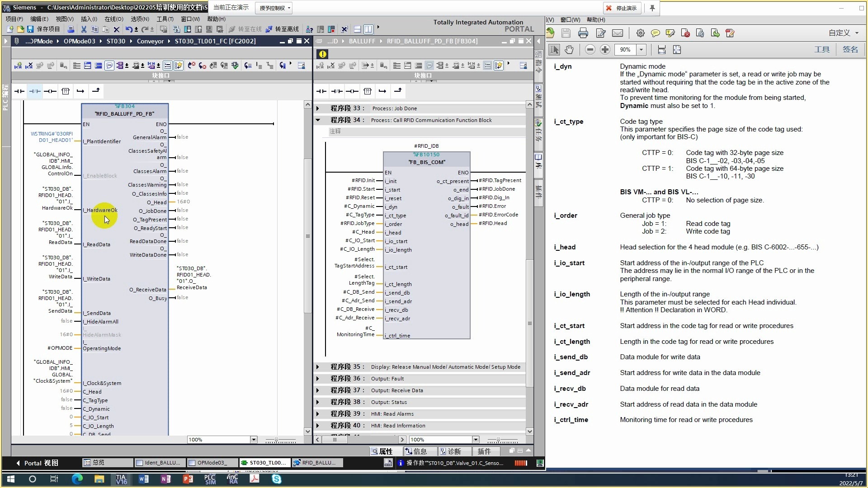868x488 pixels.
Task: Open the Online (在线) menu
Action: pos(113,19)
